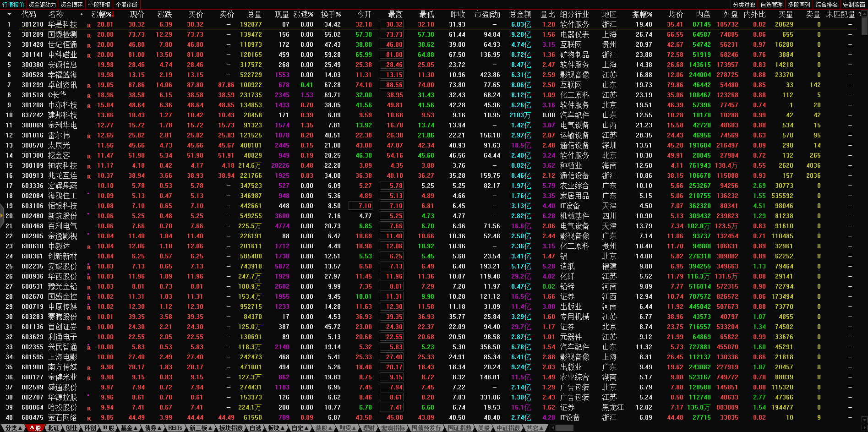Click the R marker beside 卓创资讯
This screenshot has height=432, width=868.
89,86
